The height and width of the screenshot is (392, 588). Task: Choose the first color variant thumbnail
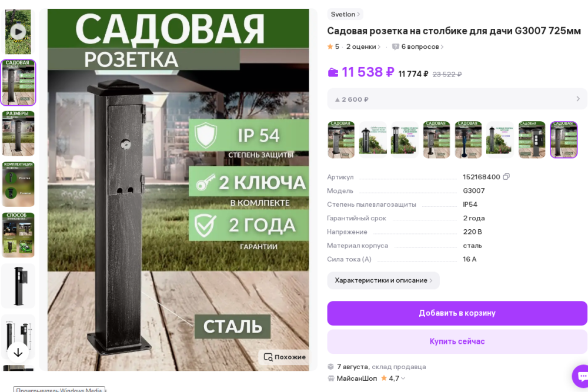tap(341, 139)
